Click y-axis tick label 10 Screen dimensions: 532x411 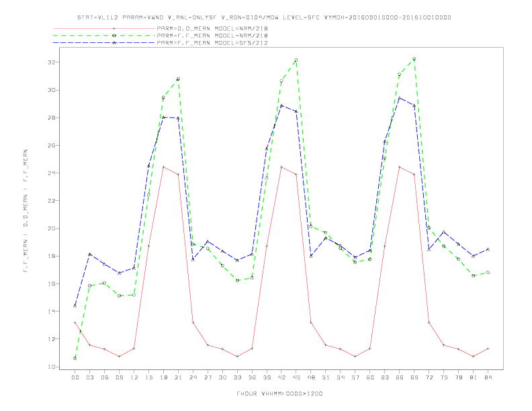52,367
